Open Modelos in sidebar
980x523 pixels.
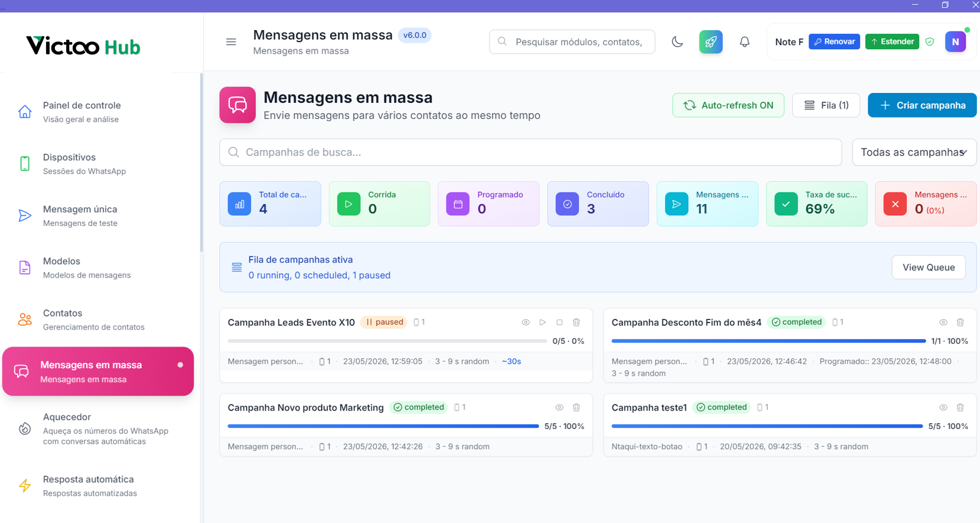[98, 267]
